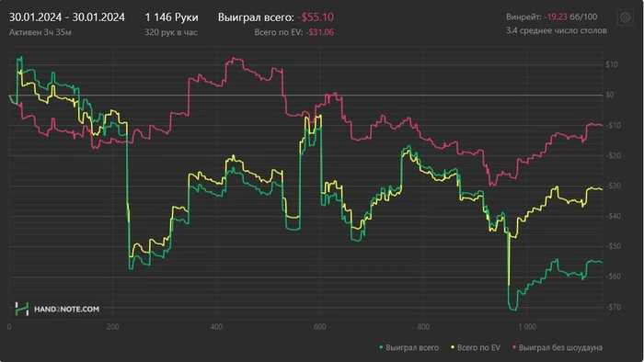Screen dimensions: 644x362
Task: Toggle the yellow Всего по EV legend dot
Action: click(453, 347)
